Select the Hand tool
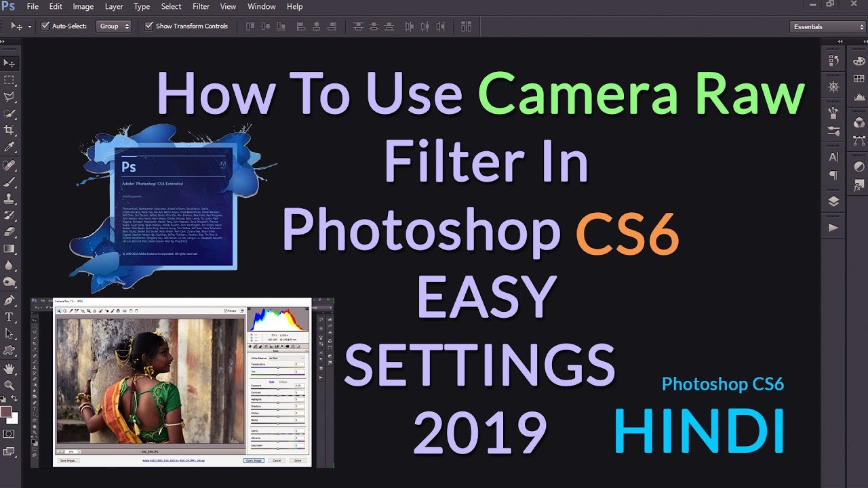The image size is (868, 488). pyautogui.click(x=9, y=369)
